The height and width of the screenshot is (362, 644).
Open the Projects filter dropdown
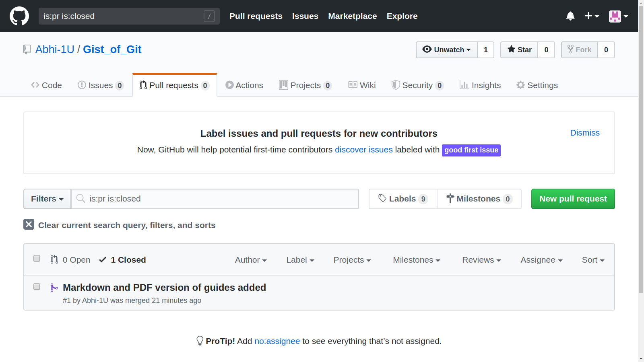click(352, 260)
